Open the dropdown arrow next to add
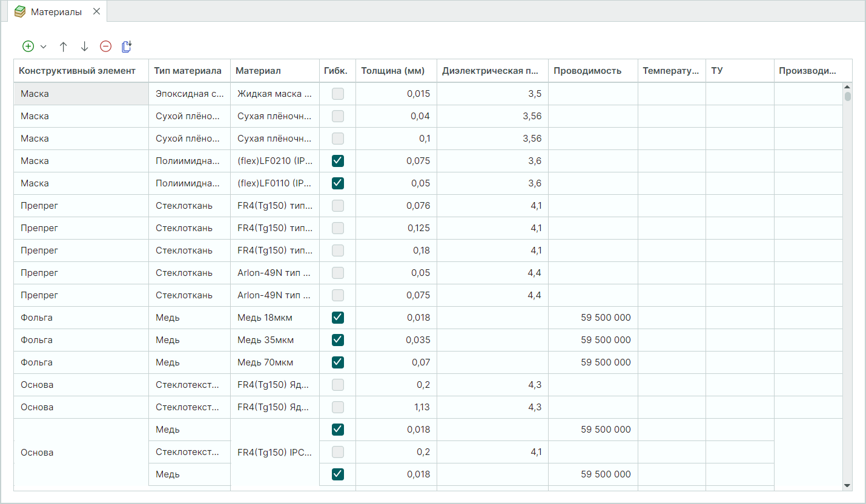 43,47
